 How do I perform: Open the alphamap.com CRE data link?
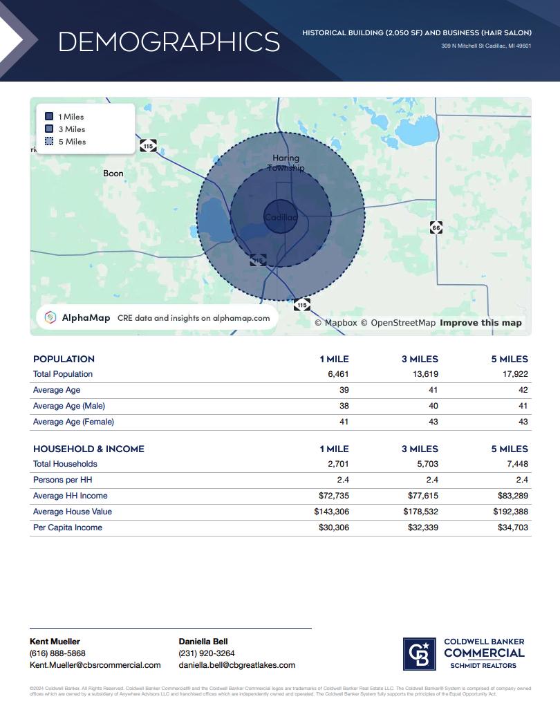point(194,318)
